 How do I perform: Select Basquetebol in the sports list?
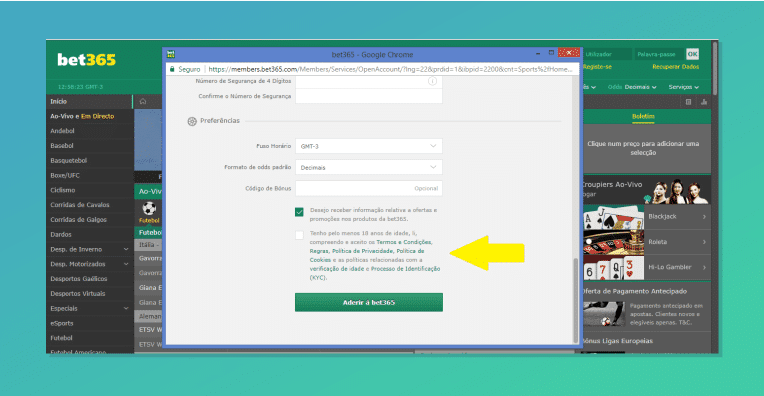click(x=90, y=160)
